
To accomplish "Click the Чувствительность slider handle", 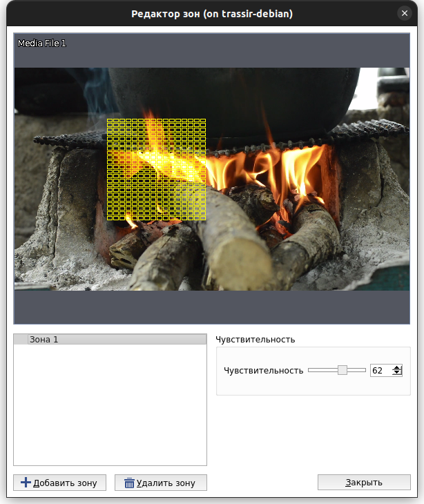I will [343, 370].
